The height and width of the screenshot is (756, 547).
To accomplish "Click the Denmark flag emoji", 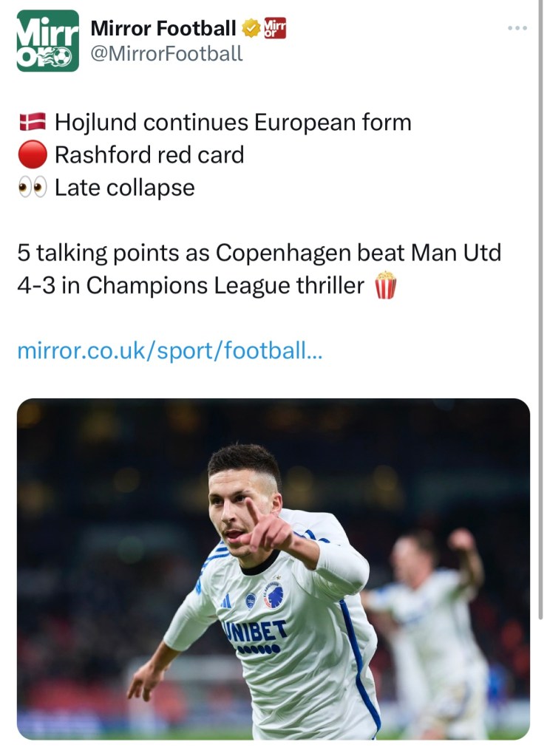I will click(32, 122).
